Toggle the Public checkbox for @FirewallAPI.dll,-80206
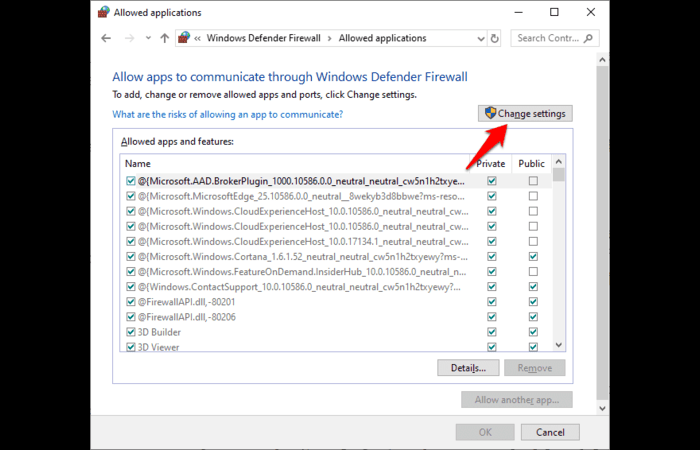This screenshot has width=700, height=450. [x=533, y=317]
